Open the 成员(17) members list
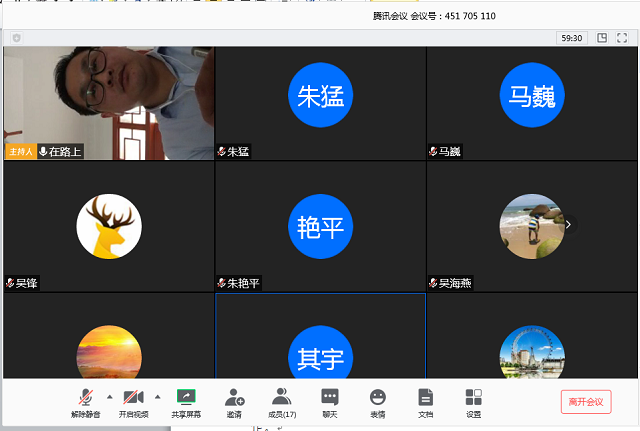Screen dimensions: 640x431 point(282,402)
